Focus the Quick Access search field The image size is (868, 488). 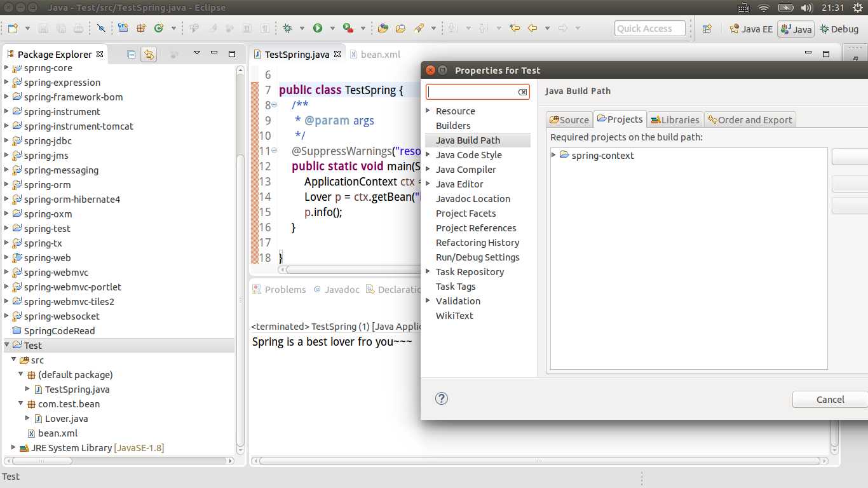click(x=650, y=29)
